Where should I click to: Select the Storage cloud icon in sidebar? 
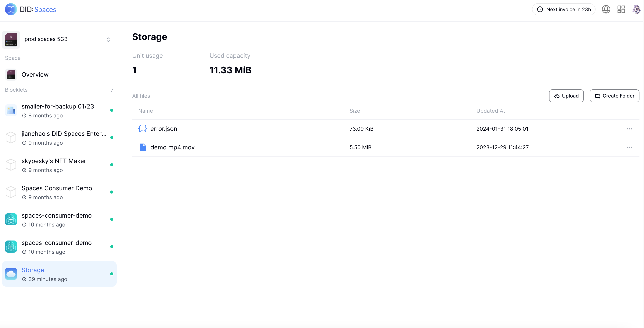click(11, 274)
